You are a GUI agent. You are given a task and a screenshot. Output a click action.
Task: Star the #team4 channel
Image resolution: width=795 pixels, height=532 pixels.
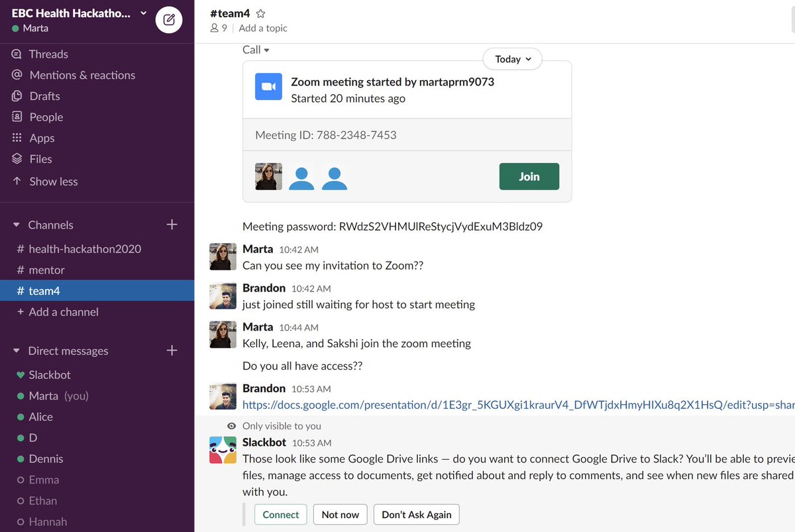[260, 13]
